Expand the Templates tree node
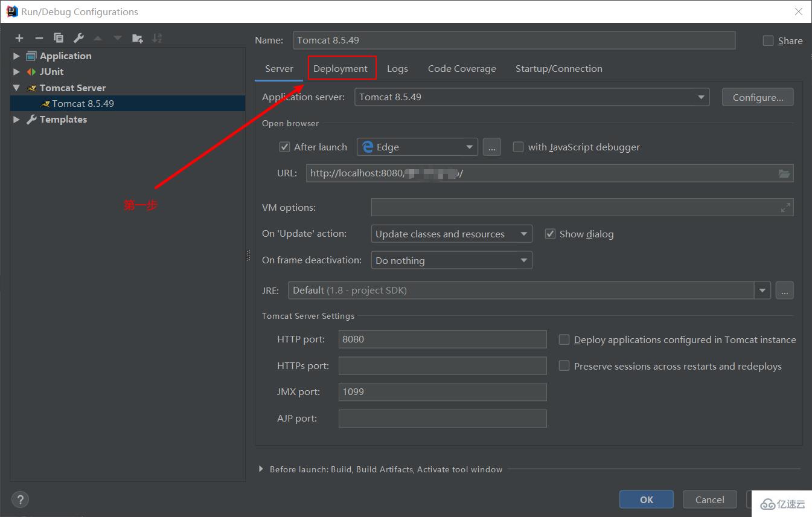Viewport: 812px width, 517px height. tap(16, 120)
